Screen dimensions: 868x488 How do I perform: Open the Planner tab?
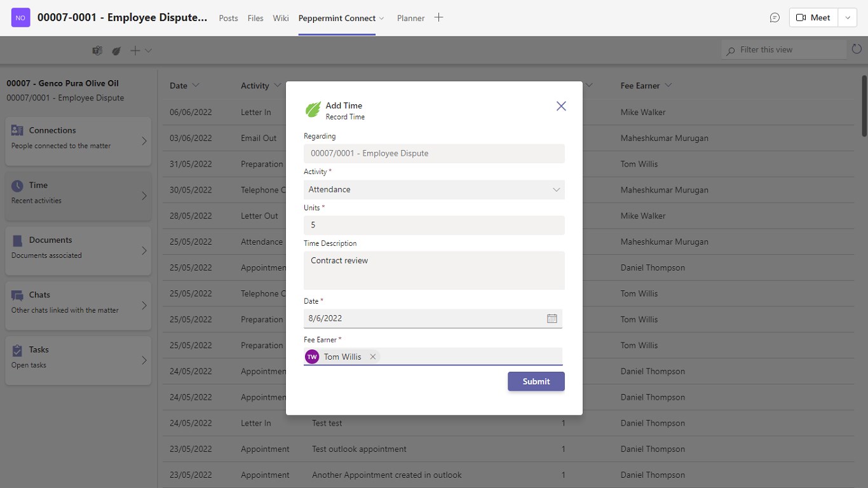[410, 18]
